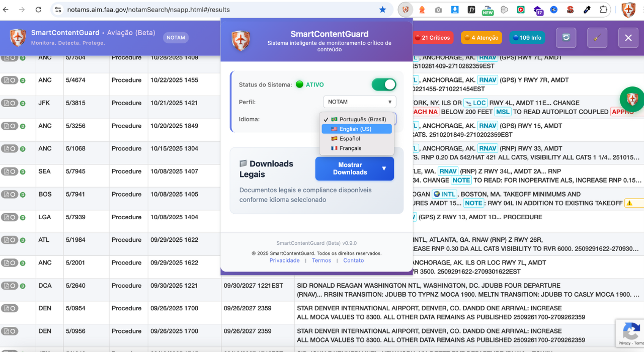The image size is (644, 352).
Task: Click the floating green shield button
Action: 632,99
